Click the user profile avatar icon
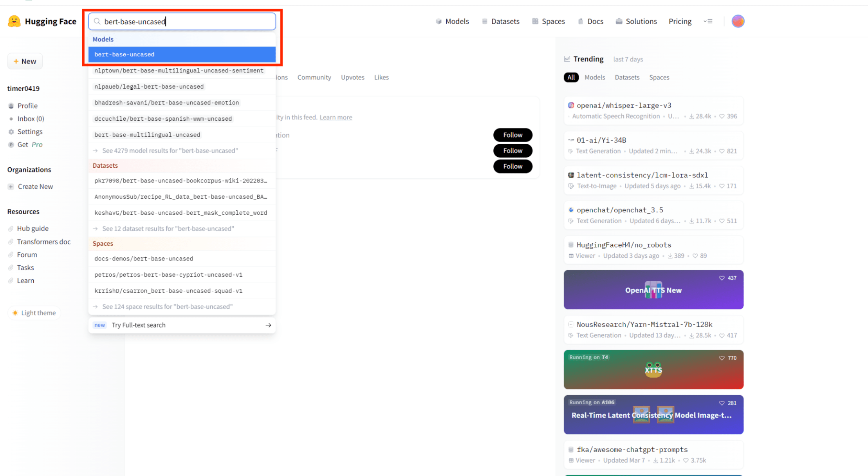The width and height of the screenshot is (868, 476). pos(737,21)
